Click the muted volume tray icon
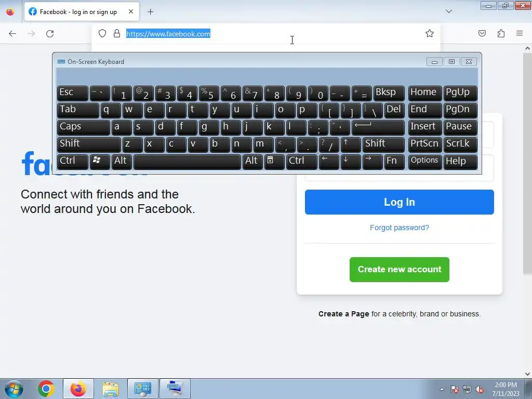The width and height of the screenshot is (532, 399). tap(480, 390)
